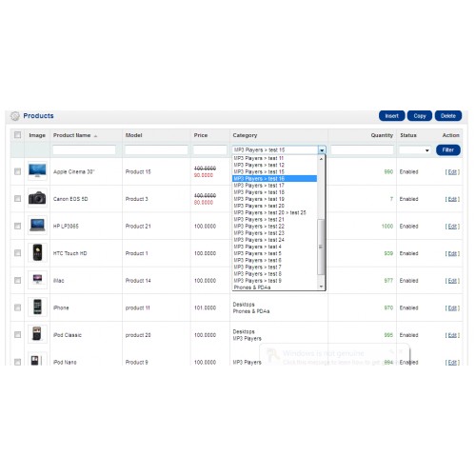Select 'MP3 Players > test 9' option
Image resolution: width=476 pixels, height=476 pixels.
274,281
